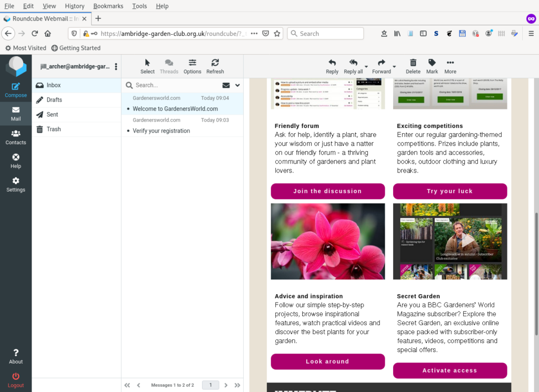The image size is (539, 392).
Task: Open the Most Visited bookmarks folder
Action: [x=26, y=48]
